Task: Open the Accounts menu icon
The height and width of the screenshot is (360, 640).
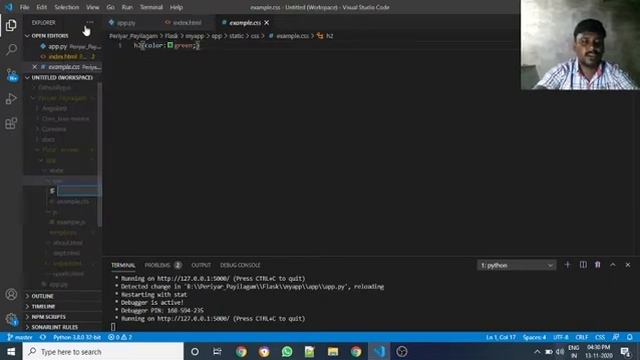Action: pos(11,294)
